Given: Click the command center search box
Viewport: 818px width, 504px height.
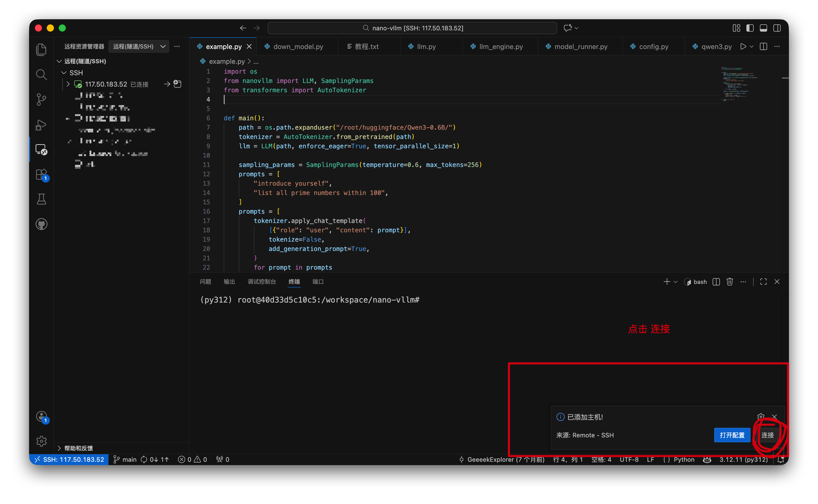Looking at the screenshot, I should [x=412, y=28].
